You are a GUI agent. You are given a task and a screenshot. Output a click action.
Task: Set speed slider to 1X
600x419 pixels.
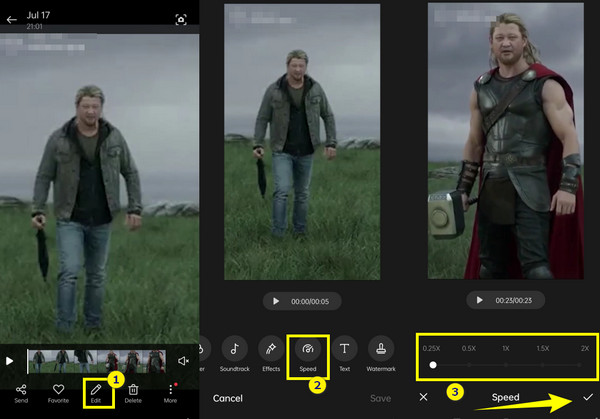pyautogui.click(x=506, y=365)
